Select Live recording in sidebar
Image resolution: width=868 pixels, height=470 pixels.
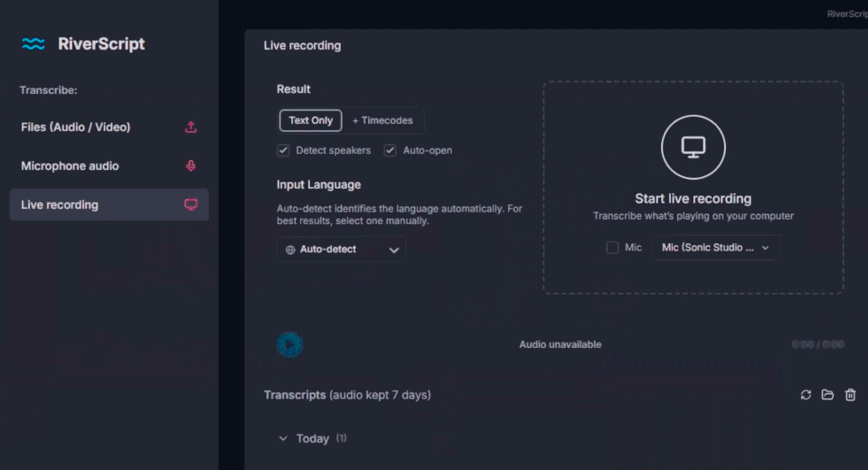[109, 204]
